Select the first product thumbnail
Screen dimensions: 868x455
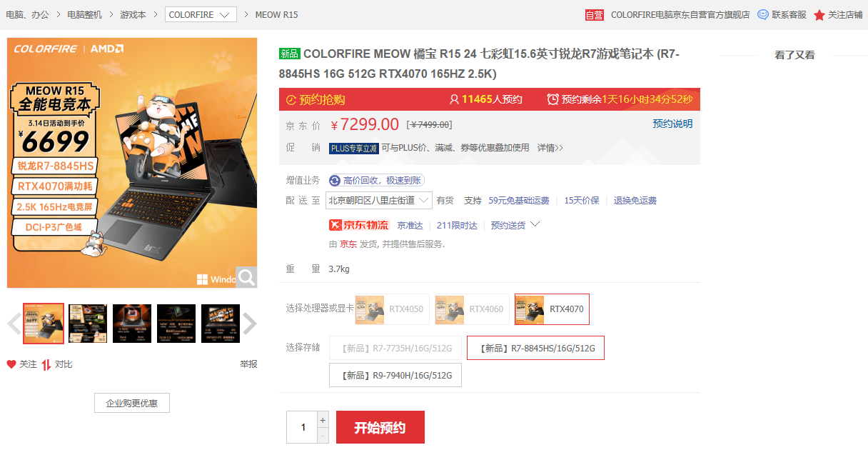(x=44, y=324)
